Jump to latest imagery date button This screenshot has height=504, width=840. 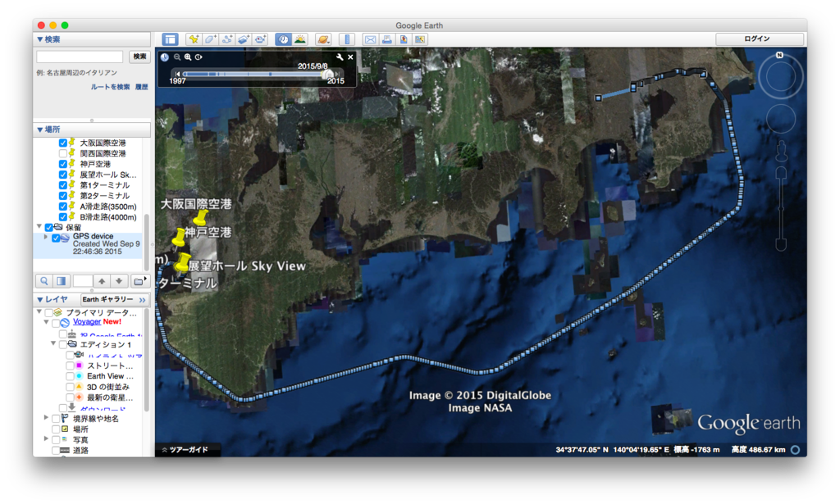(337, 74)
